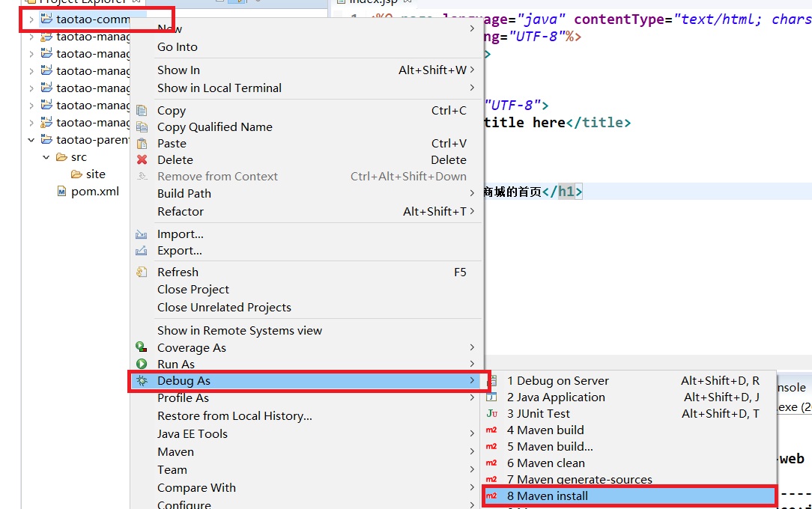The image size is (812, 509).
Task: Click the h1 closing tag in editor
Action: pyautogui.click(x=563, y=192)
